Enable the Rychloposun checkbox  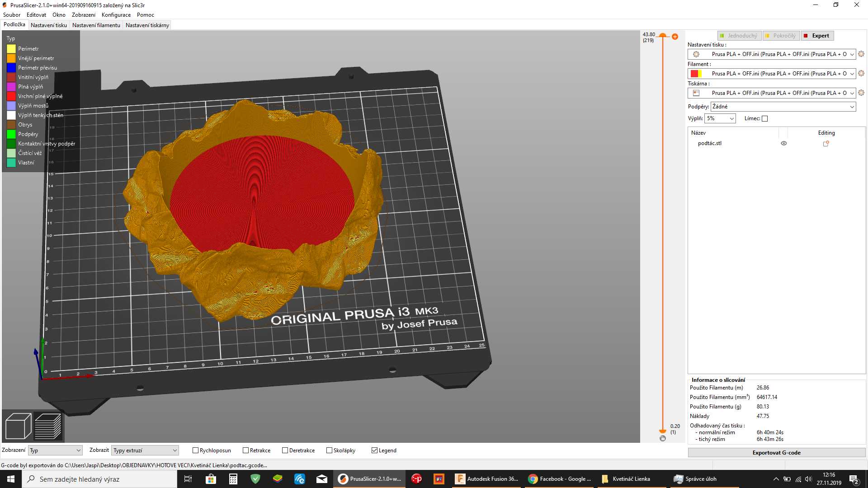click(x=195, y=450)
